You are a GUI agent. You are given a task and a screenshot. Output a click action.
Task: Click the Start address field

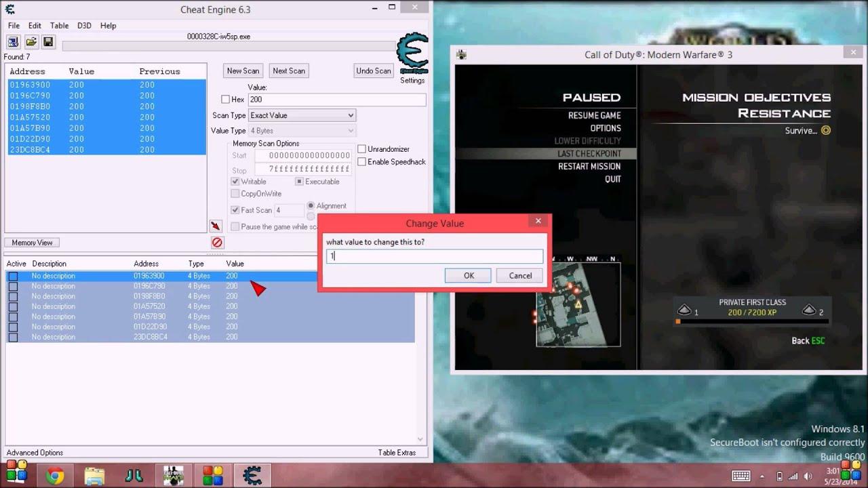point(303,156)
